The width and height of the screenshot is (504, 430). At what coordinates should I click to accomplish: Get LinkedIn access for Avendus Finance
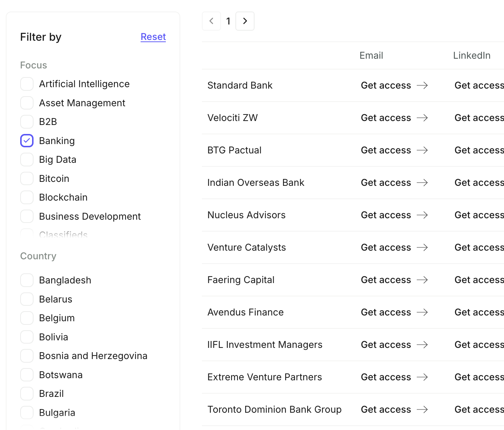pos(479,312)
